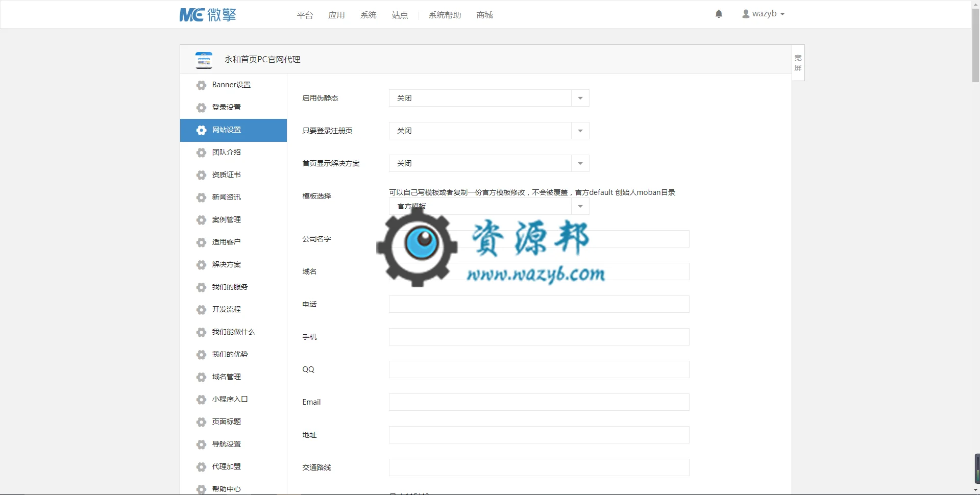Click the gear icon beside 适用客户

(x=202, y=242)
